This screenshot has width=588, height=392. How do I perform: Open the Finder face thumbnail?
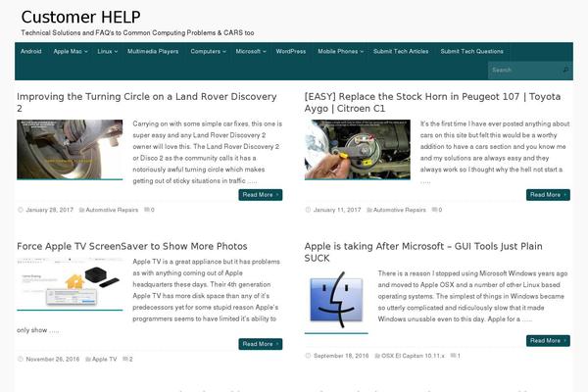[336, 301]
